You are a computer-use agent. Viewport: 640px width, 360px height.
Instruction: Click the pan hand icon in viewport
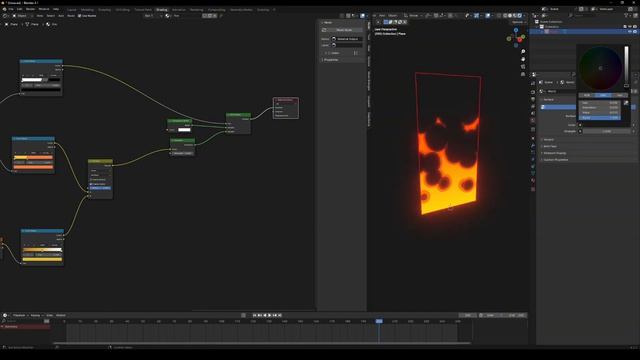point(523,59)
